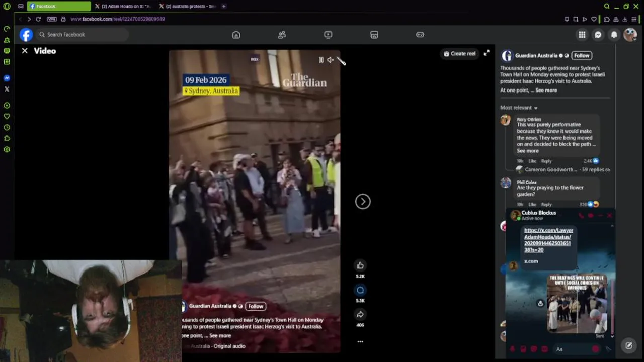Click the Facebook logo
Screen dimensions: 644x362
(26, 35)
